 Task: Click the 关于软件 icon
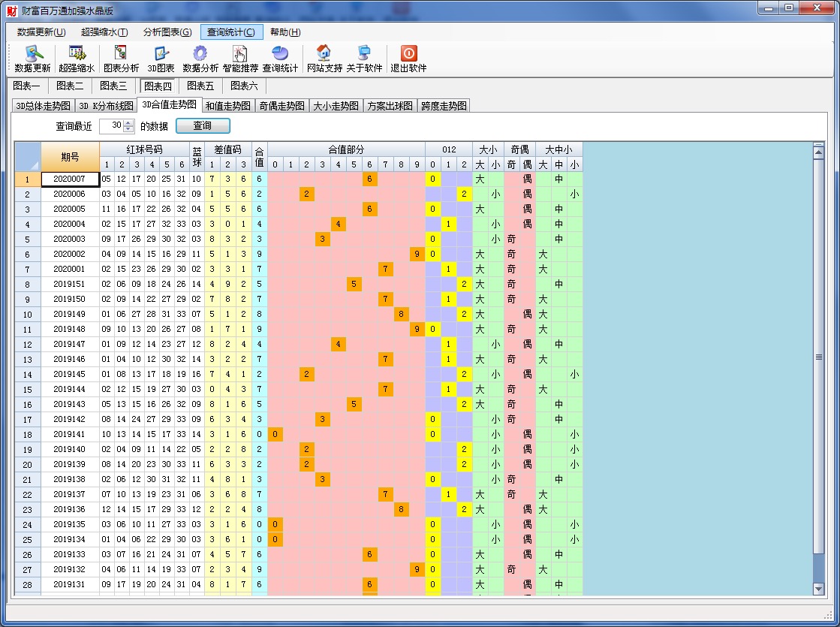pyautogui.click(x=364, y=54)
